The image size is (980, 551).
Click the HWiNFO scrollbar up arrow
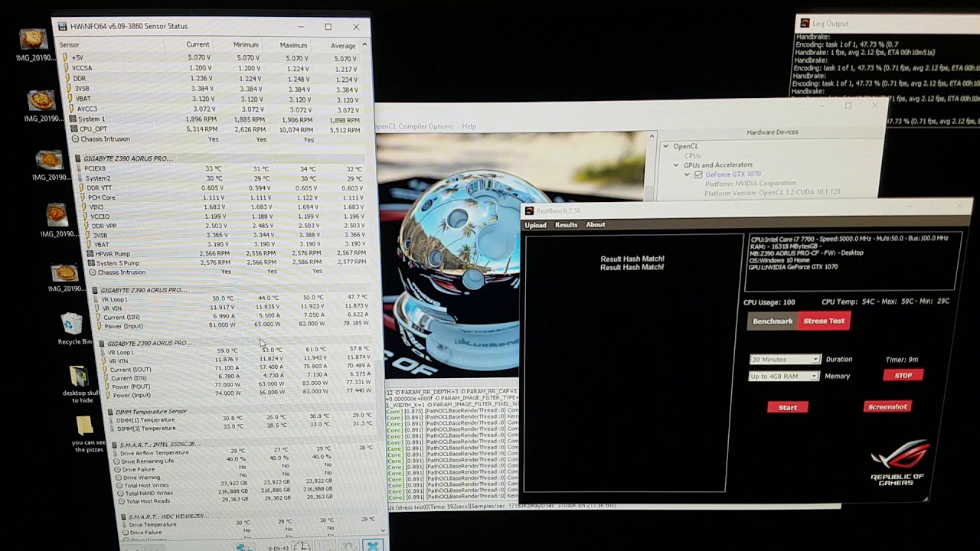(364, 45)
